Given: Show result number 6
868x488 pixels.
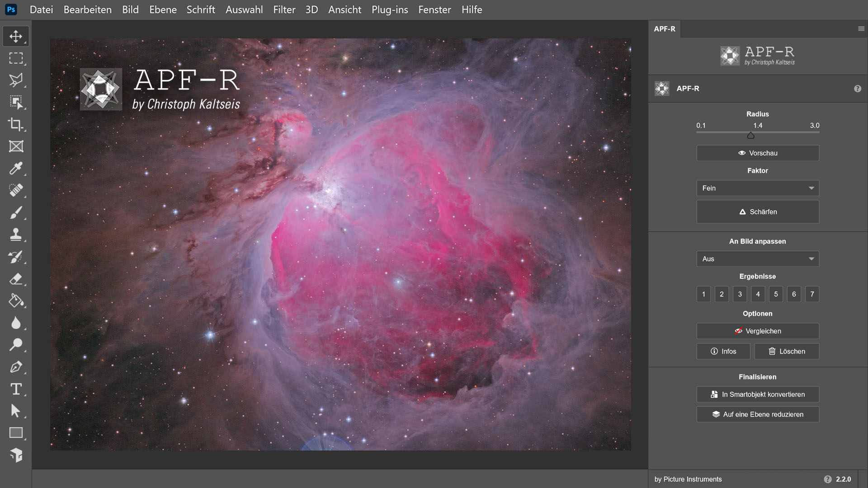Looking at the screenshot, I should pyautogui.click(x=794, y=294).
